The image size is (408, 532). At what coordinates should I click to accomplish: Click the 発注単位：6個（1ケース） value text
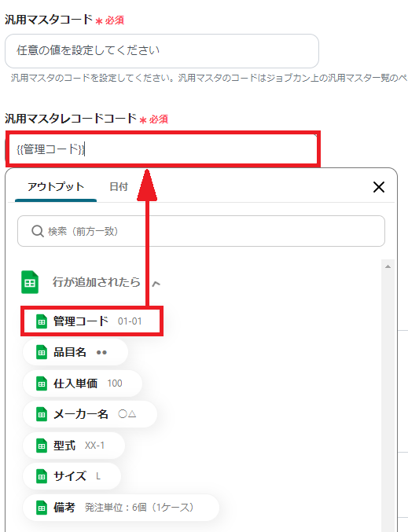(139, 508)
